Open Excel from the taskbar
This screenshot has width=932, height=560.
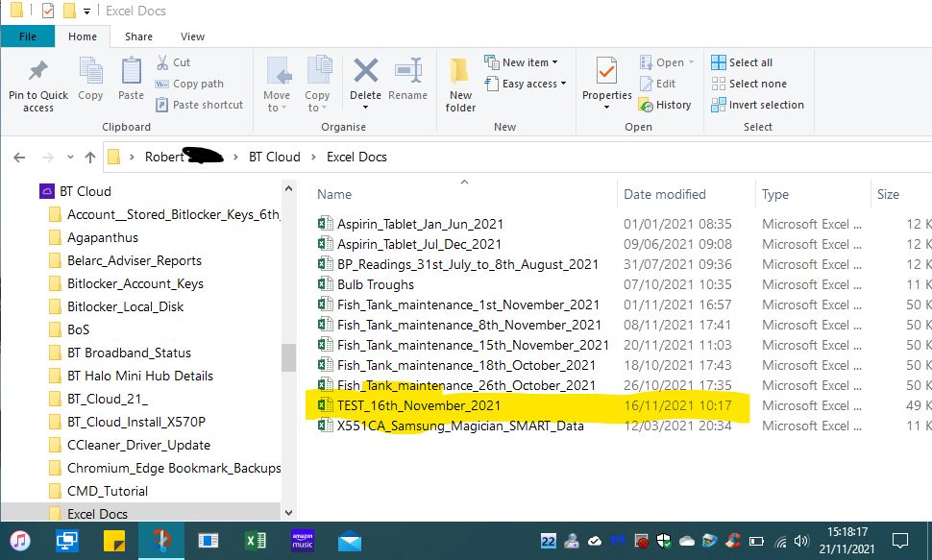[x=256, y=541]
